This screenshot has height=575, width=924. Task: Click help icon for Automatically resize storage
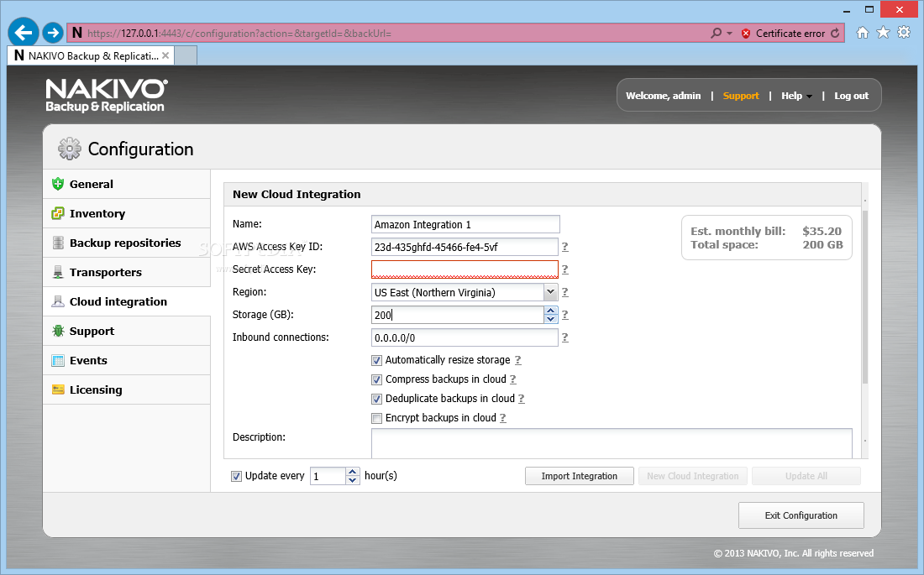(x=517, y=360)
